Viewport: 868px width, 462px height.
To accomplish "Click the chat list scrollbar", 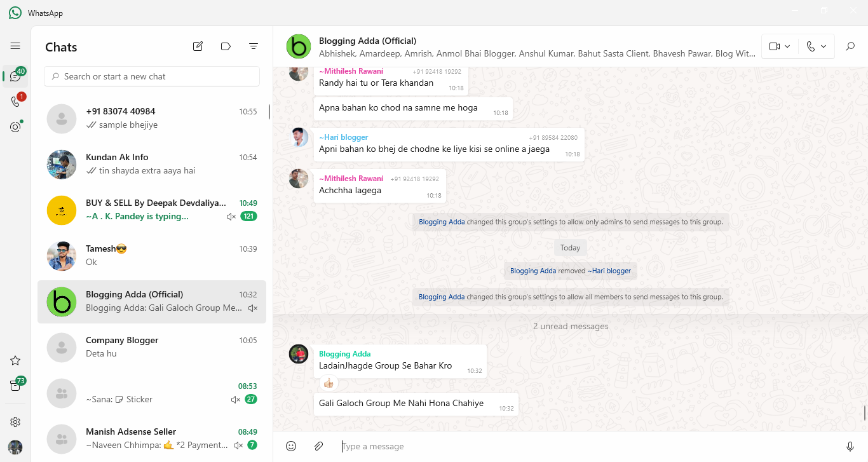I will pos(269,112).
